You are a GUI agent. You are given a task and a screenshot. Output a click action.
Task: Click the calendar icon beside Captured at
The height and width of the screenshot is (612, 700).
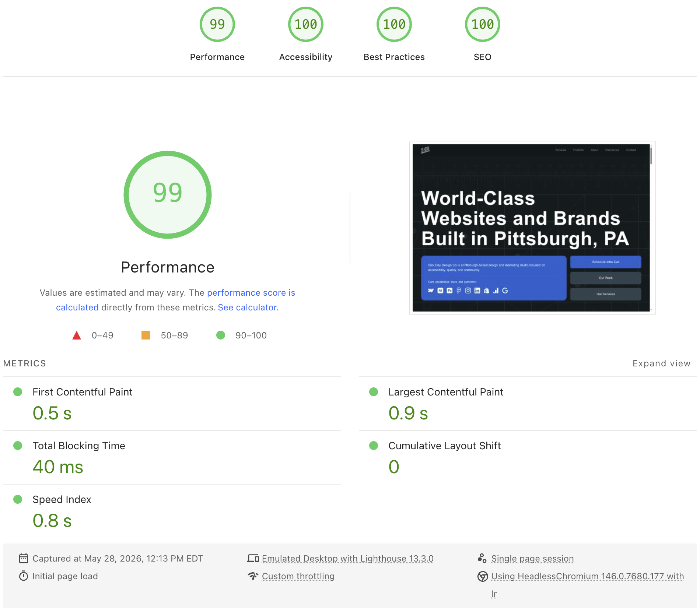[24, 559]
